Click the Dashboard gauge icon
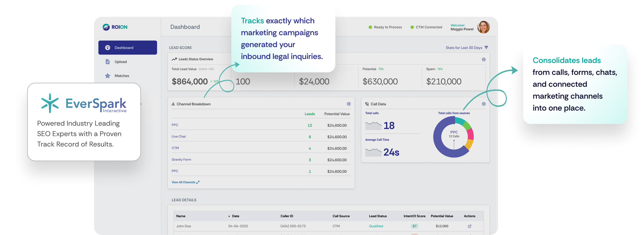The image size is (644, 235). (107, 48)
